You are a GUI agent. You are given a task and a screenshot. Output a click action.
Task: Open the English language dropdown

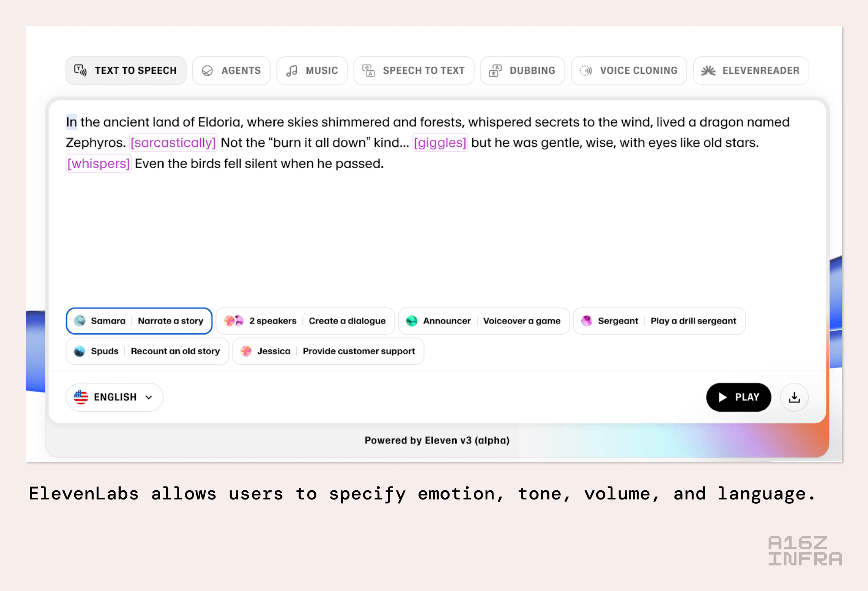(x=115, y=397)
